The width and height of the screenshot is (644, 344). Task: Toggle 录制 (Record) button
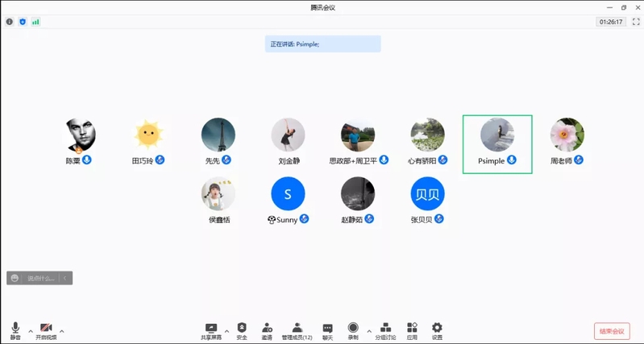click(x=353, y=330)
